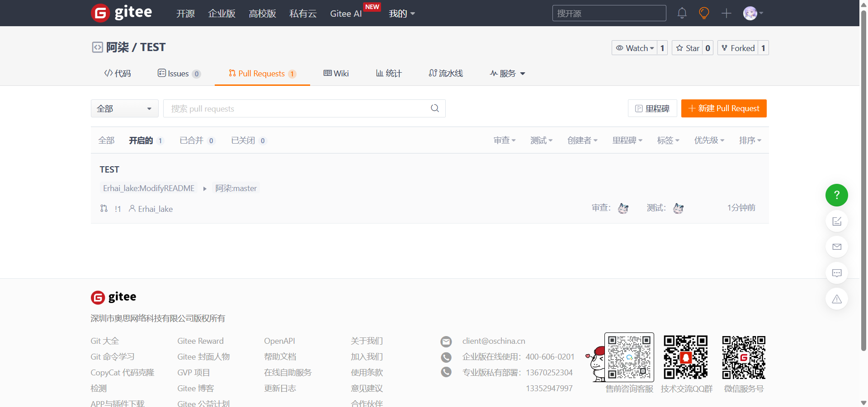Click the 新建 Pull Request button
868x407 pixels.
(723, 108)
